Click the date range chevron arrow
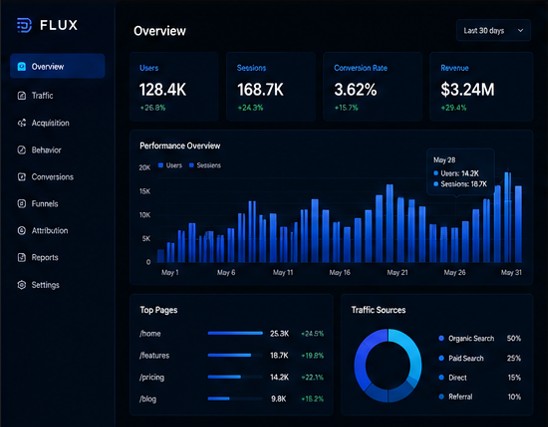The height and width of the screenshot is (427, 548). pos(520,30)
